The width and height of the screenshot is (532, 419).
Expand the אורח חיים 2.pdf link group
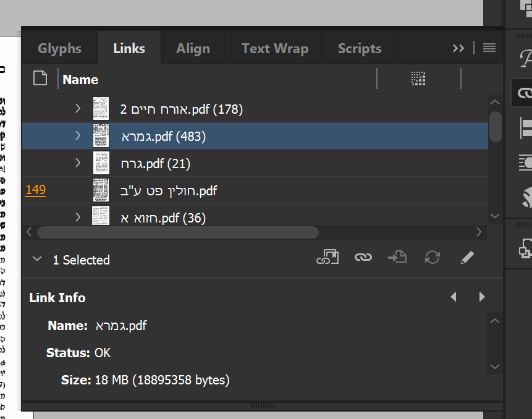click(x=78, y=109)
